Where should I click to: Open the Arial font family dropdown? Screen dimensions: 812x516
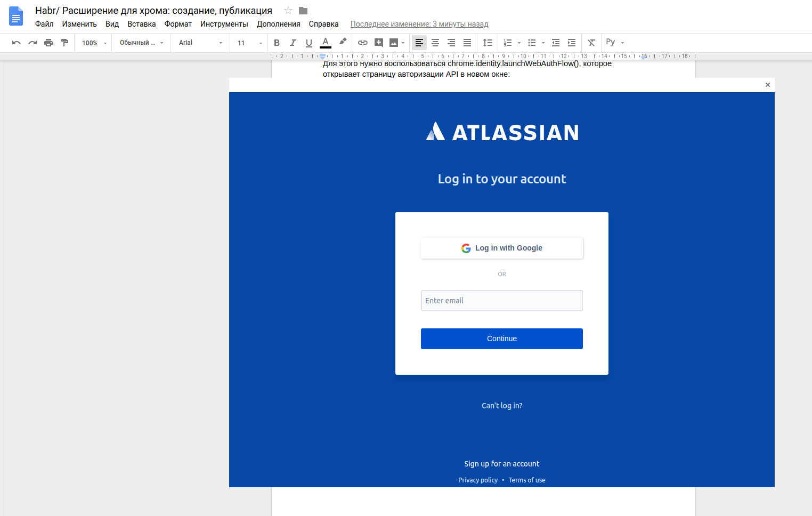pos(200,43)
